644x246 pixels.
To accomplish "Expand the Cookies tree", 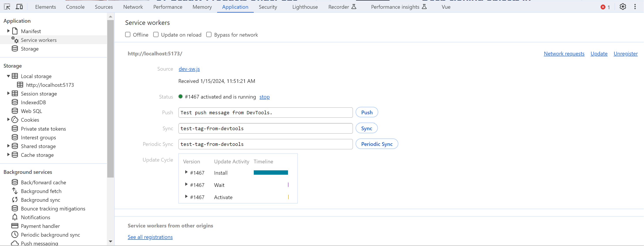I will 8,120.
